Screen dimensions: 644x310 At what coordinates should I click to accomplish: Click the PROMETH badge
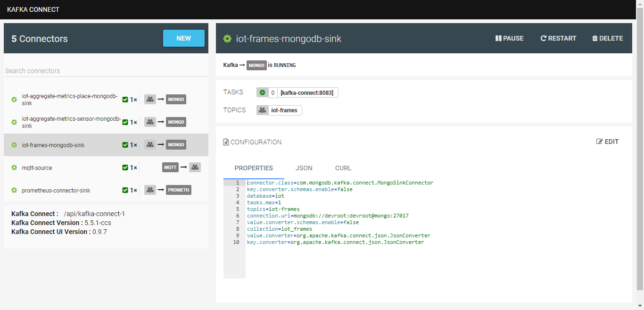[x=179, y=190]
